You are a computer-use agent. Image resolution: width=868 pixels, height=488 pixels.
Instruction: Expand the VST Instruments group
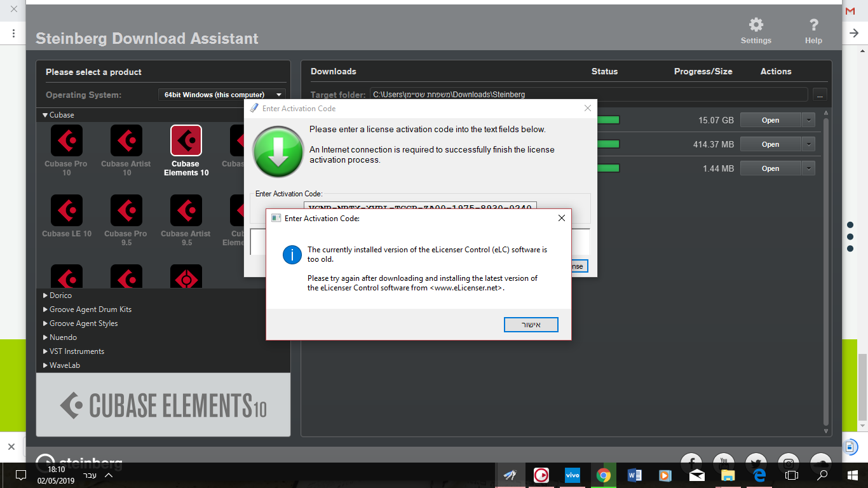[x=45, y=351]
